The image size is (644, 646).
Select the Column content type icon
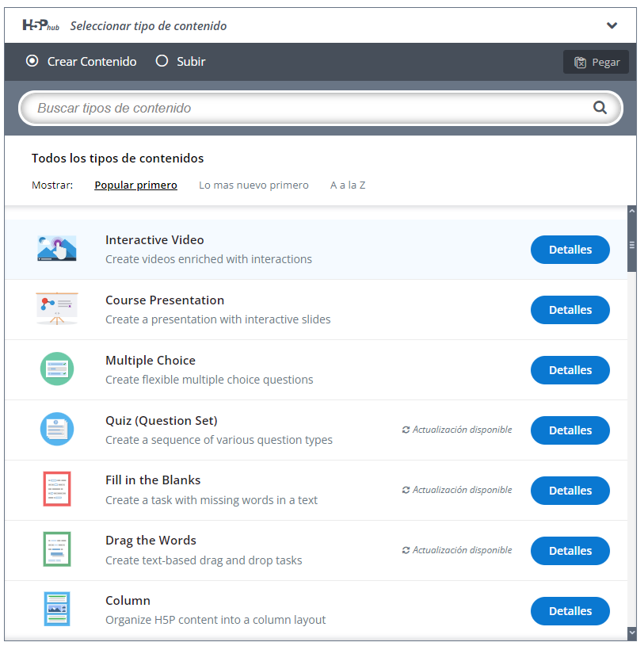(x=56, y=610)
